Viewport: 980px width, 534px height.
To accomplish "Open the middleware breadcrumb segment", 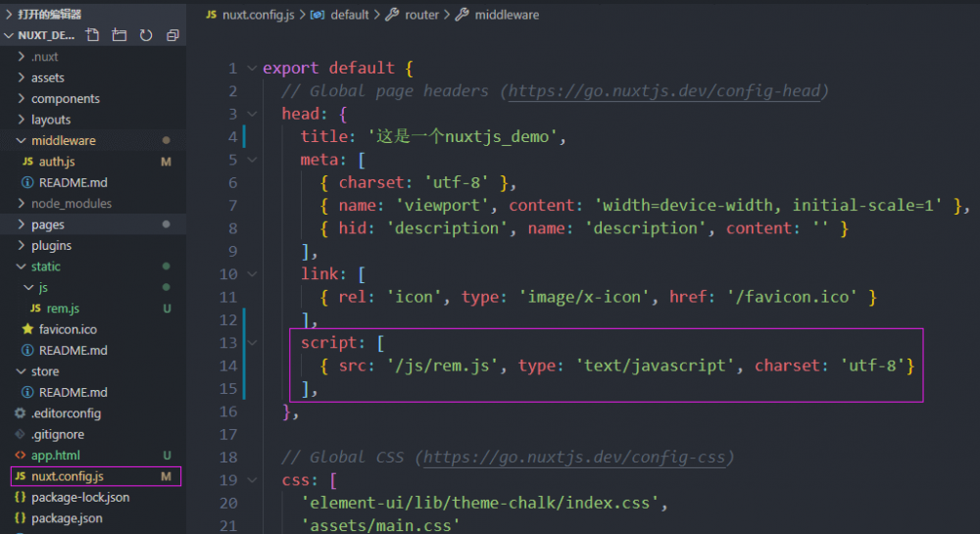I will pos(507,15).
